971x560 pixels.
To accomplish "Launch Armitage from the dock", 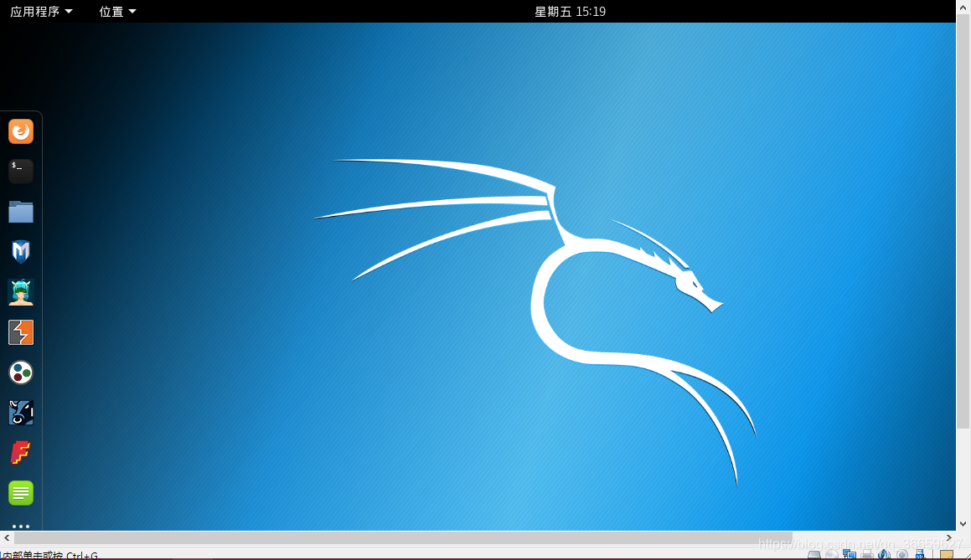I will [x=20, y=292].
